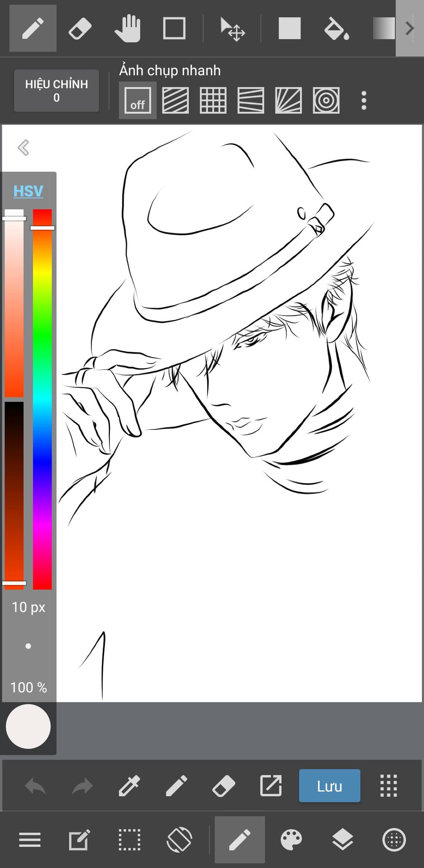Open the color palette panel
Screen dimensions: 424x868
pos(291,840)
